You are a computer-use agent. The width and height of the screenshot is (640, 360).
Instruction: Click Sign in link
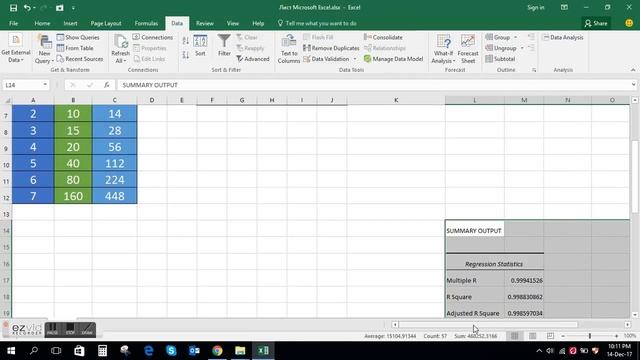coord(536,7)
